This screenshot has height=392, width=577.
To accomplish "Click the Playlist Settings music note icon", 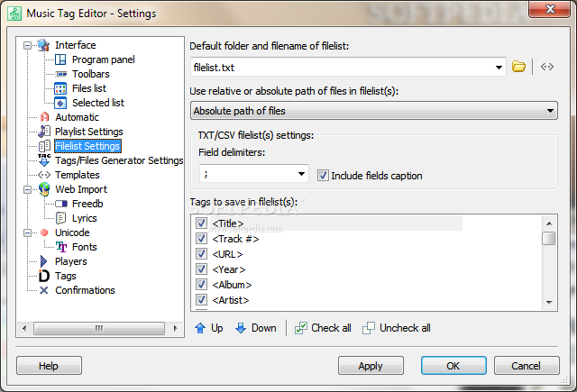I will click(x=44, y=132).
